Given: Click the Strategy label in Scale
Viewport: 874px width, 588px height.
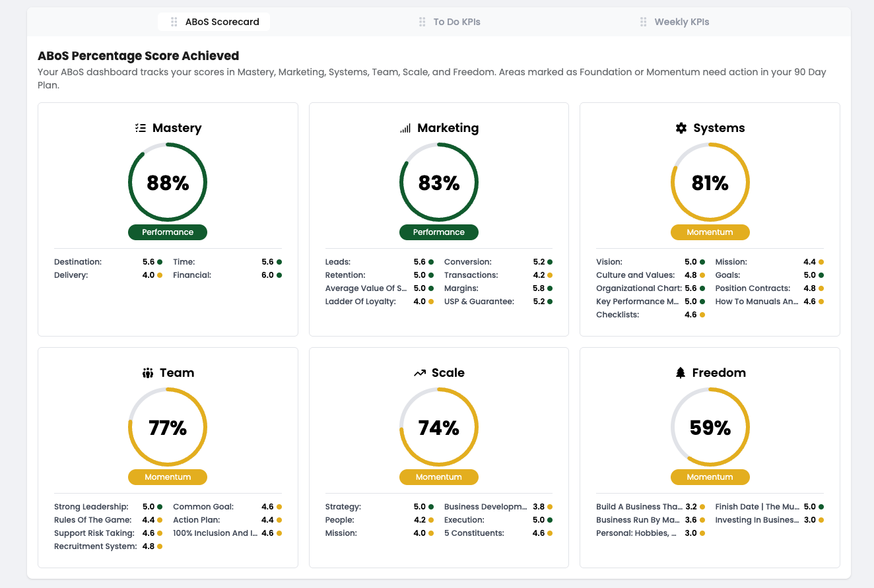Looking at the screenshot, I should coord(343,507).
